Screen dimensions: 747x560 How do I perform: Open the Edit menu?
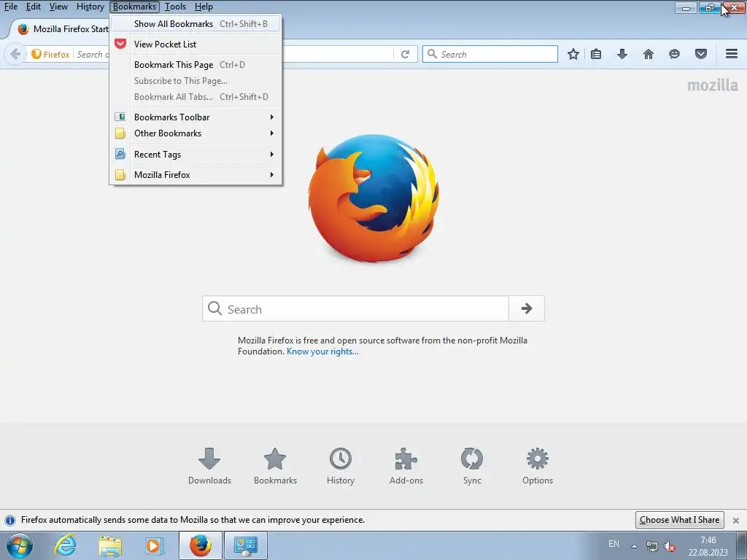[x=34, y=7]
